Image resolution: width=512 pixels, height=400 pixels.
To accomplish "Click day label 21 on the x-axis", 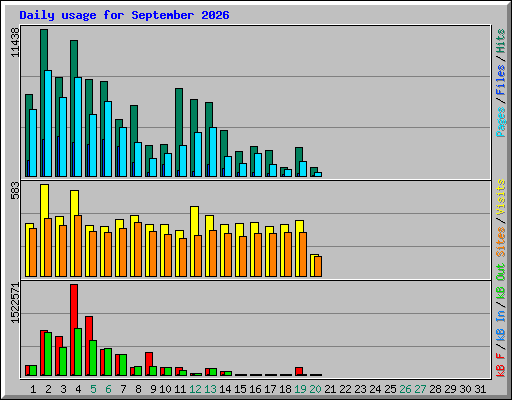I will pos(330,389).
